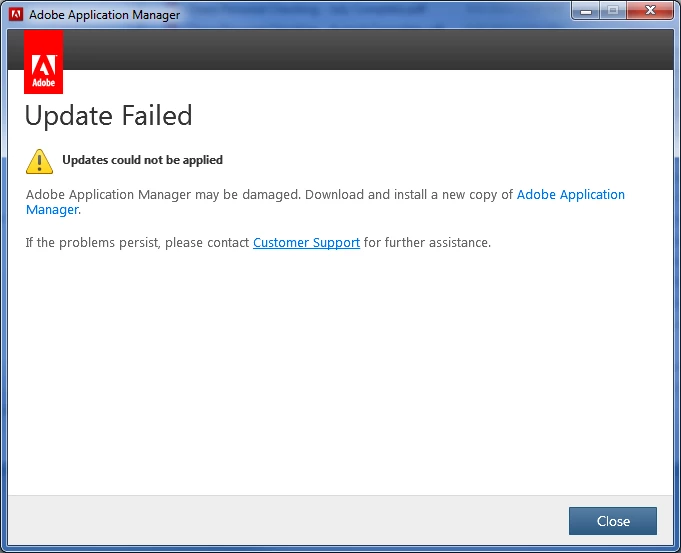This screenshot has height=553, width=681.
Task: Click the disabled maximize window button
Action: (613, 11)
